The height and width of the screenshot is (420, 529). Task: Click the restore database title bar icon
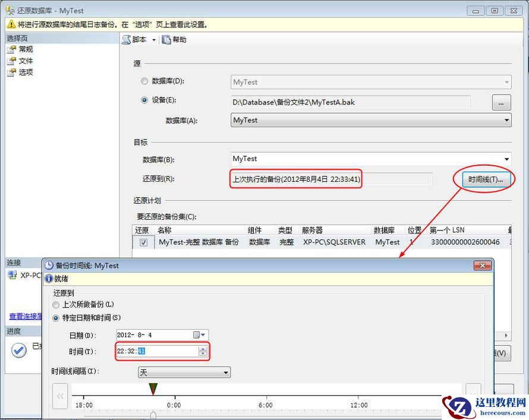click(x=11, y=11)
